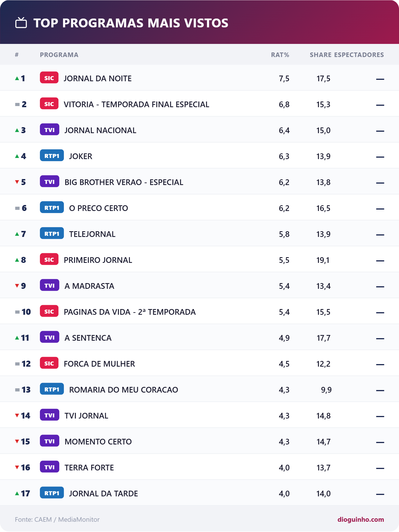The height and width of the screenshot is (532, 399).
Task: Click the Fonte: CAEM / MediaMonitor text
Action: coord(57,519)
